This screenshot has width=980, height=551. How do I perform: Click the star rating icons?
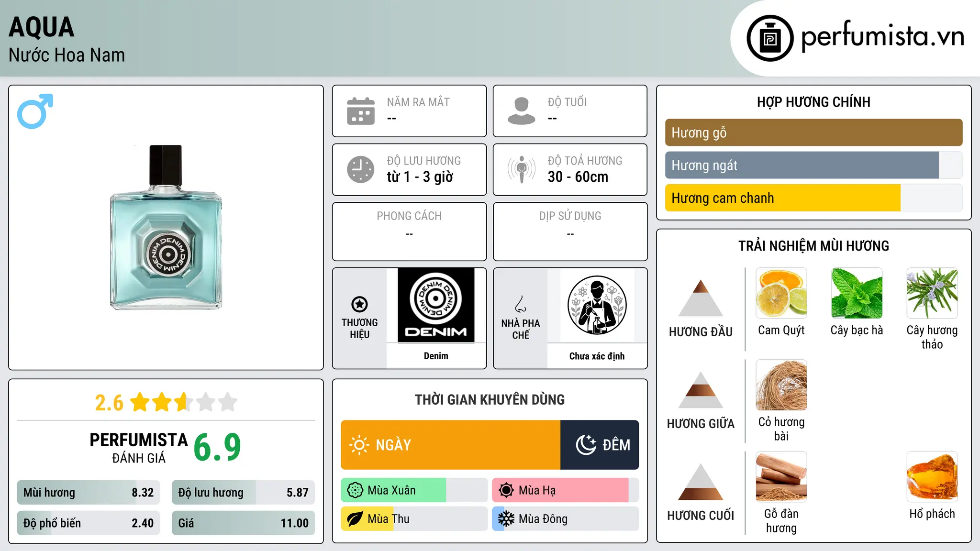click(184, 402)
